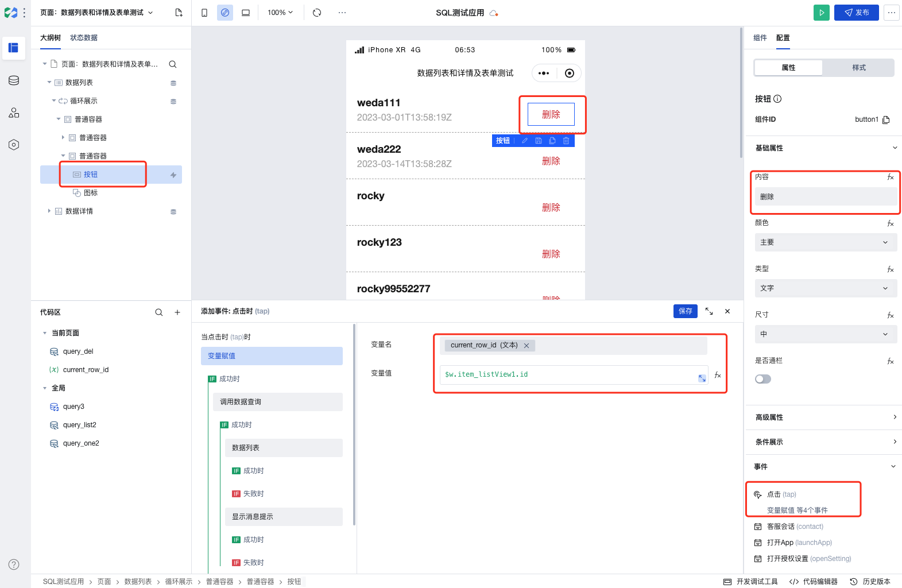This screenshot has height=588, width=902.
Task: Select the 显示消息提示 action step
Action: tap(284, 517)
